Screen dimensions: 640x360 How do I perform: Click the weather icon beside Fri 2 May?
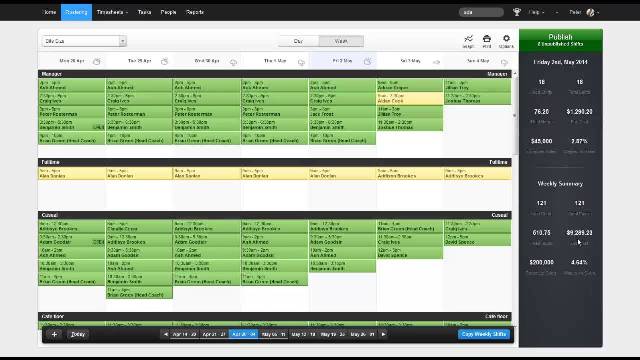point(367,61)
